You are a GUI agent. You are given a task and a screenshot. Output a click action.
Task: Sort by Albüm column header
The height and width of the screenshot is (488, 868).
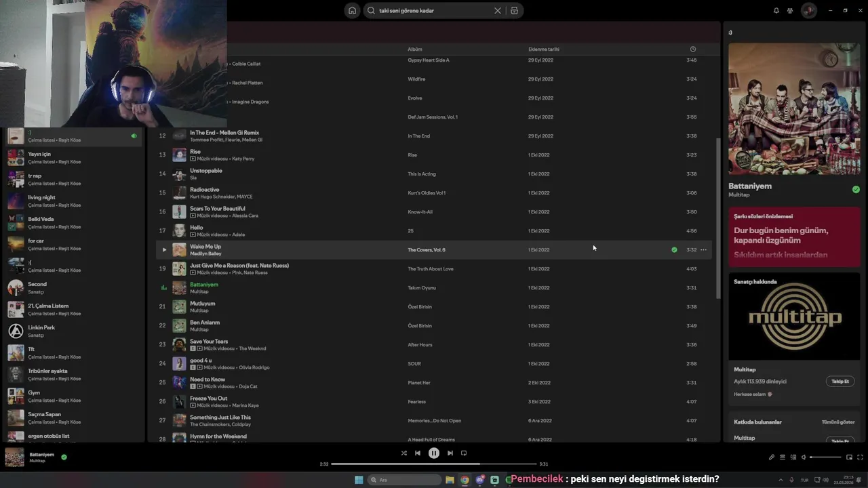415,49
